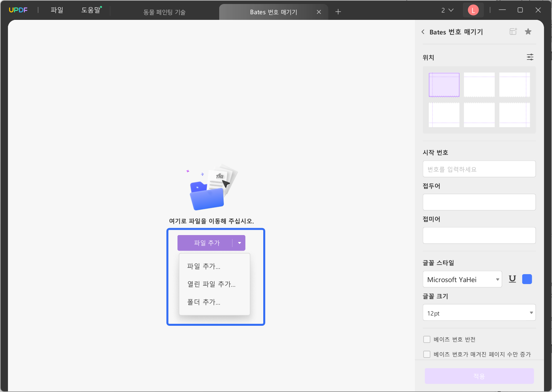
Task: Mark Bates tool as favorite with star
Action: click(528, 31)
